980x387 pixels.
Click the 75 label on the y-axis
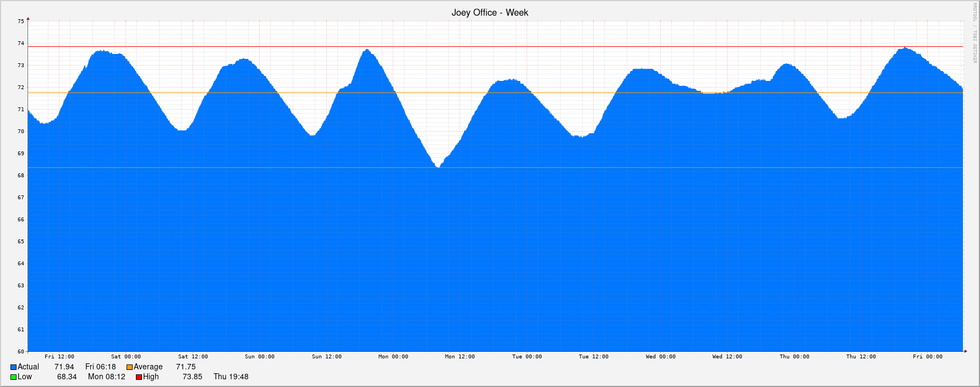tap(21, 21)
